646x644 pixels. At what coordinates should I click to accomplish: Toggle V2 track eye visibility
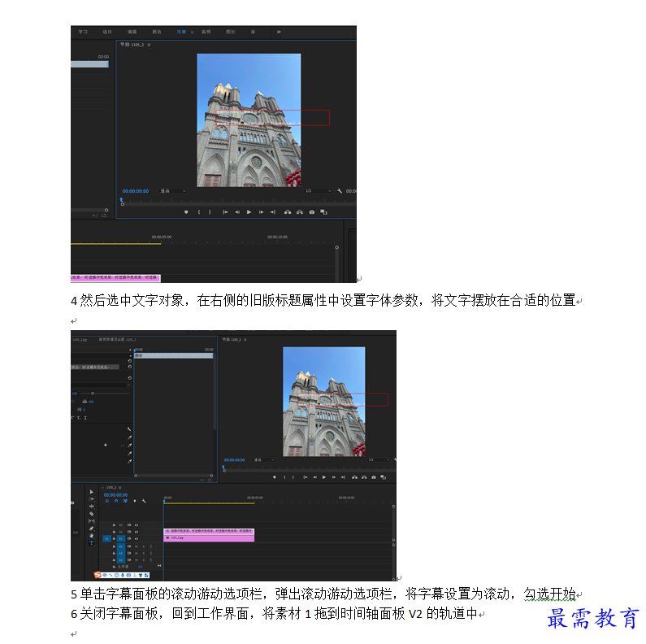137,532
